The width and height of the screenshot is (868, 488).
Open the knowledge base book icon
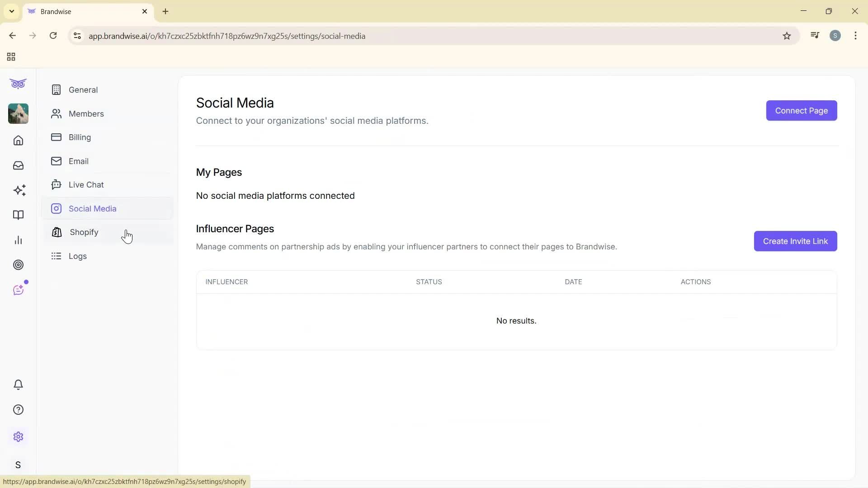tap(18, 215)
